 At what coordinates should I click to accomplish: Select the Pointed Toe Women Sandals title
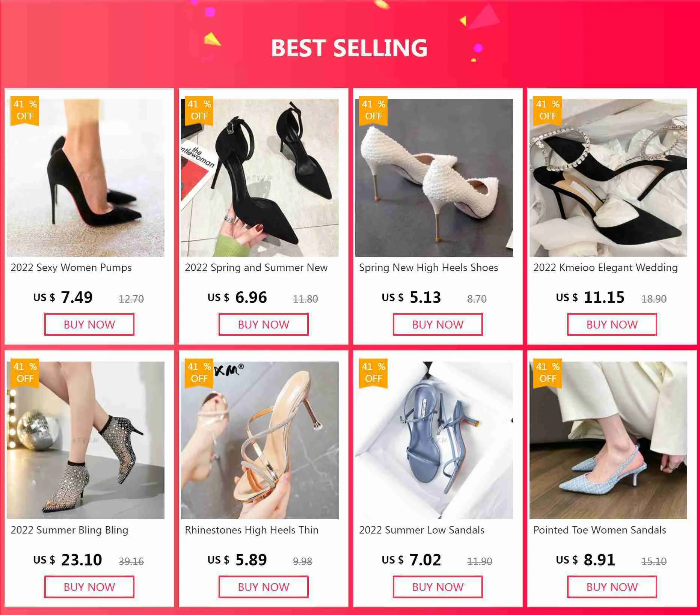coord(600,530)
